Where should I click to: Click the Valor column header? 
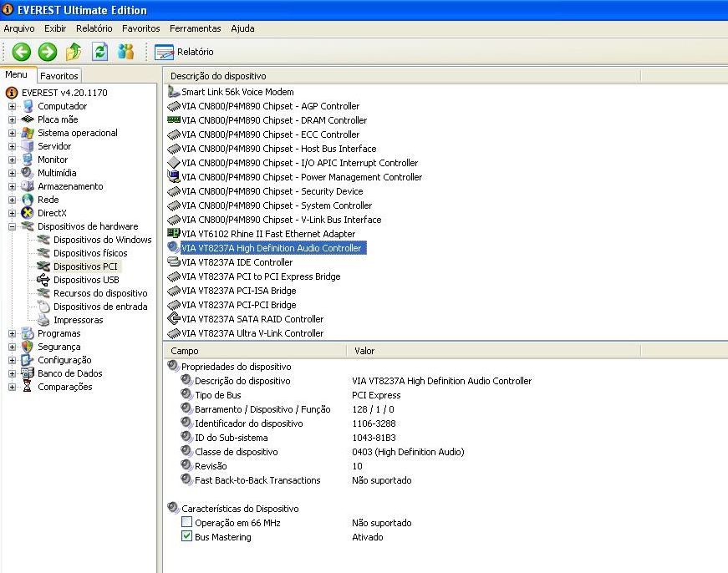[364, 351]
